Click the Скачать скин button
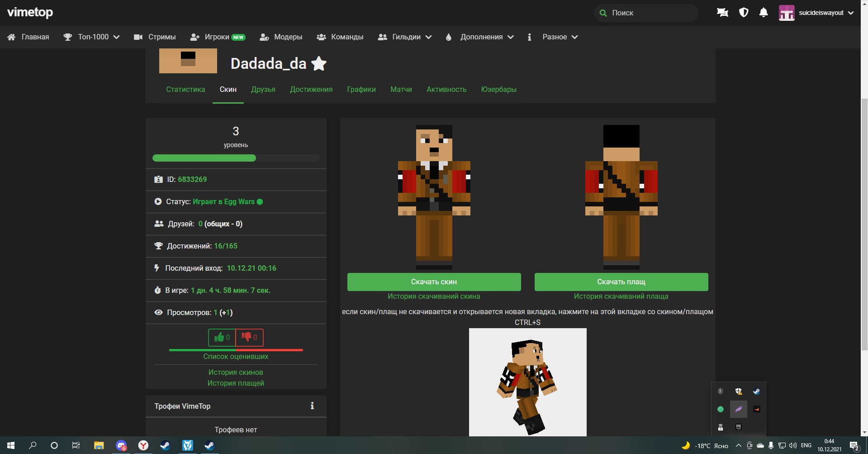 [x=434, y=282]
